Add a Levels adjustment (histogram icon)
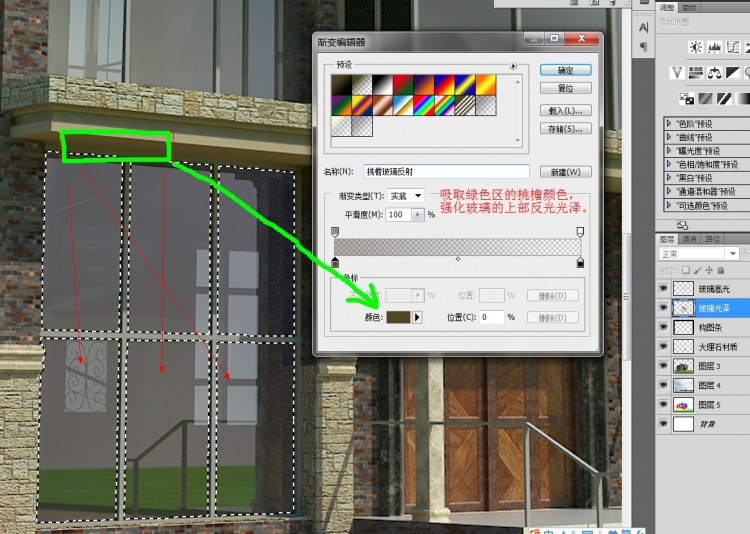The height and width of the screenshot is (534, 750). coord(715,47)
